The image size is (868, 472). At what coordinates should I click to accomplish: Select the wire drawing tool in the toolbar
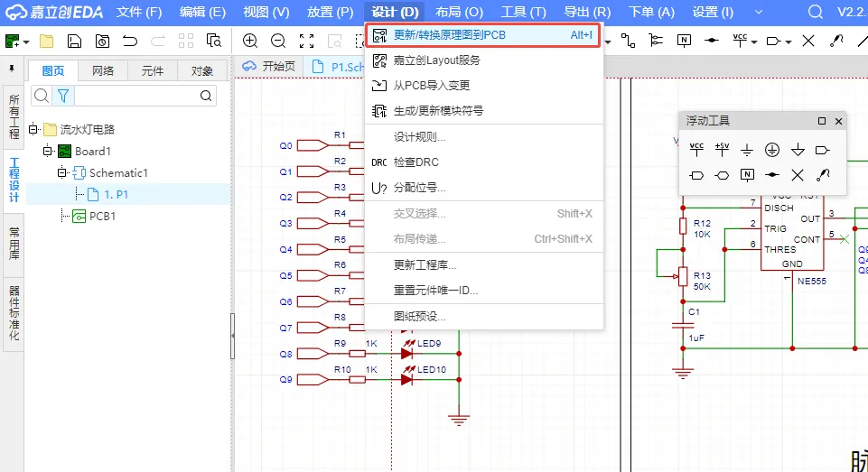628,41
